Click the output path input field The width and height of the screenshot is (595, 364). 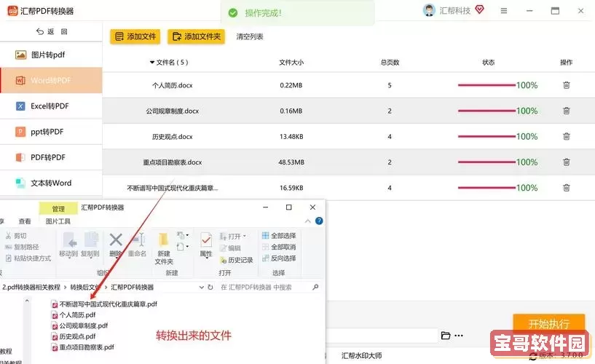coord(382,336)
